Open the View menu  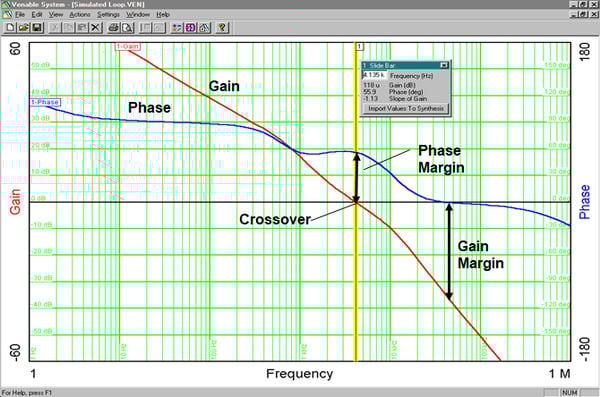point(55,15)
